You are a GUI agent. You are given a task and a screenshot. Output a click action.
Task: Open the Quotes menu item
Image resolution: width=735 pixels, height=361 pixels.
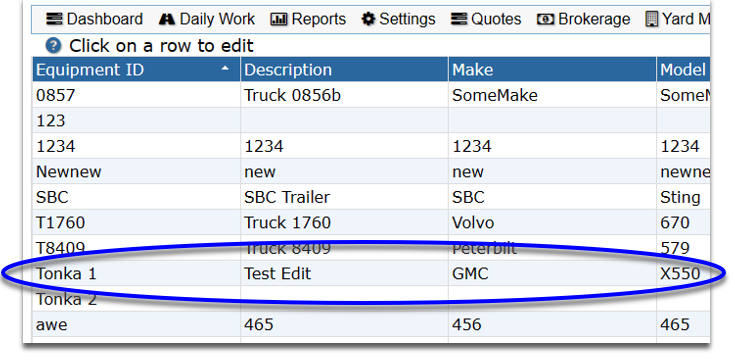(486, 19)
